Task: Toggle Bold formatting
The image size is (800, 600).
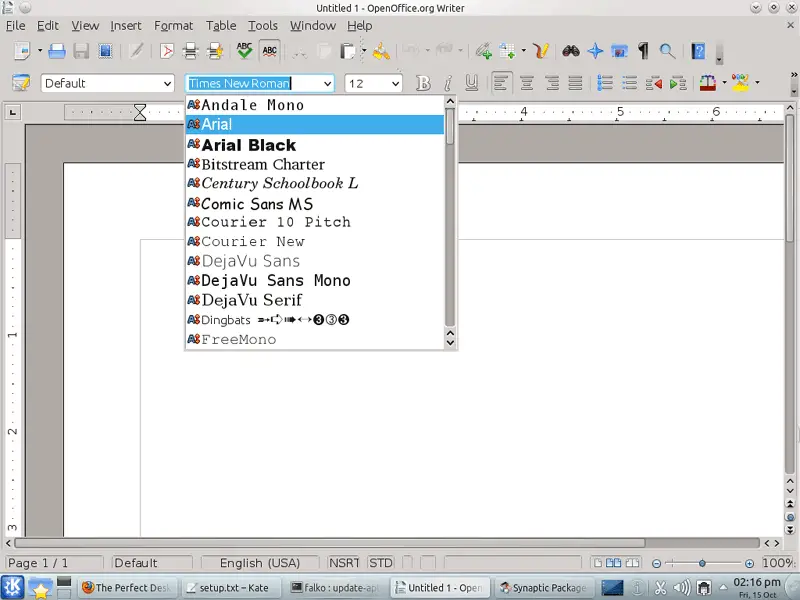Action: [x=423, y=83]
